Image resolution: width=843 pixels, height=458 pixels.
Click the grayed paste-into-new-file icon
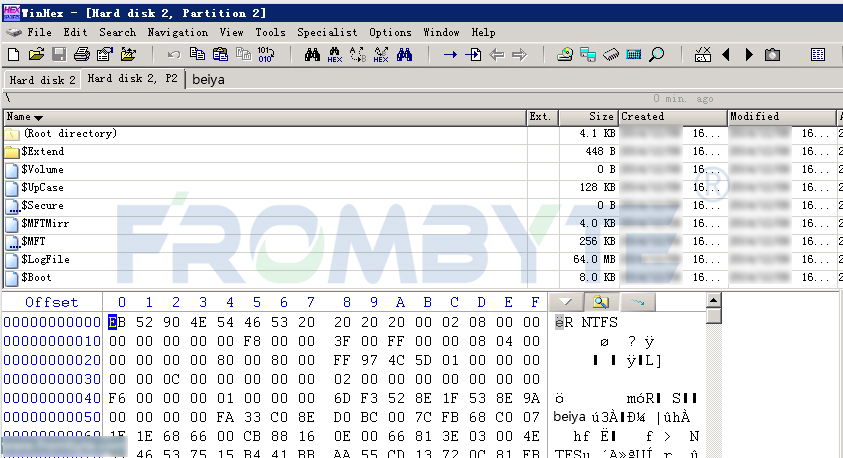coord(244,54)
